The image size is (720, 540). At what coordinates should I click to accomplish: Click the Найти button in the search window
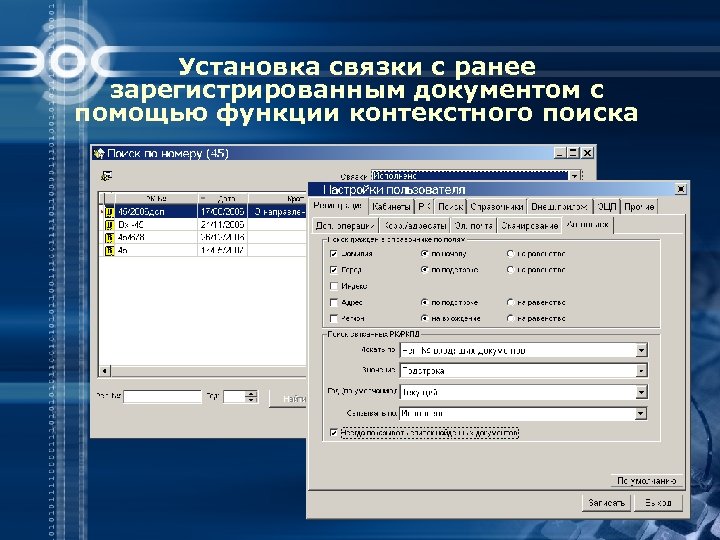(x=288, y=399)
